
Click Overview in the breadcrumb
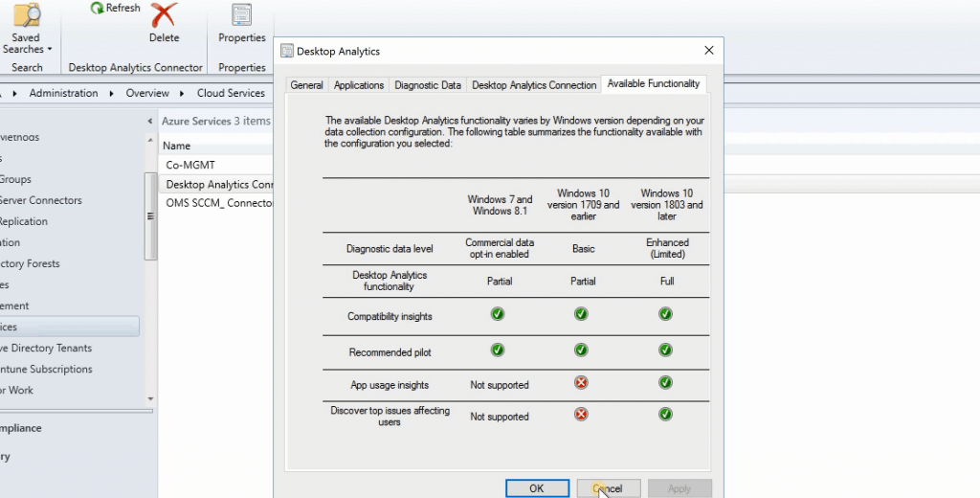point(147,93)
